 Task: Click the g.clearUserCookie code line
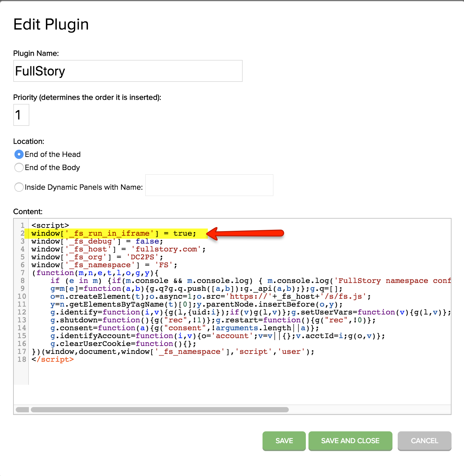(123, 344)
